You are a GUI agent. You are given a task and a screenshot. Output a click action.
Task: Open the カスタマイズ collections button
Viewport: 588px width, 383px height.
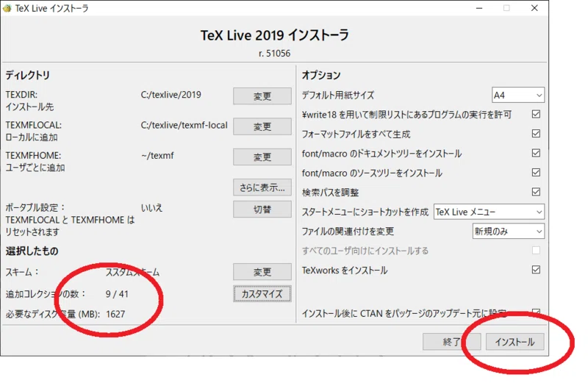[262, 294]
